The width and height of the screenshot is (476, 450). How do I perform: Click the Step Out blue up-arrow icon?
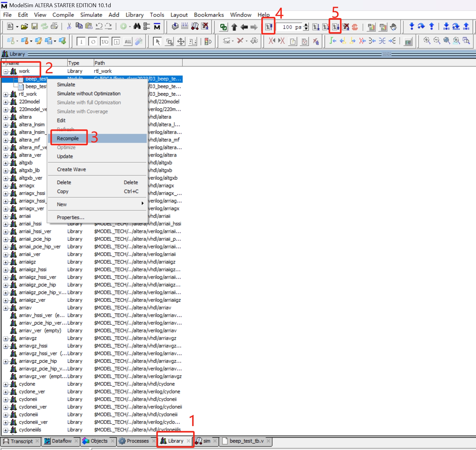[x=431, y=26]
